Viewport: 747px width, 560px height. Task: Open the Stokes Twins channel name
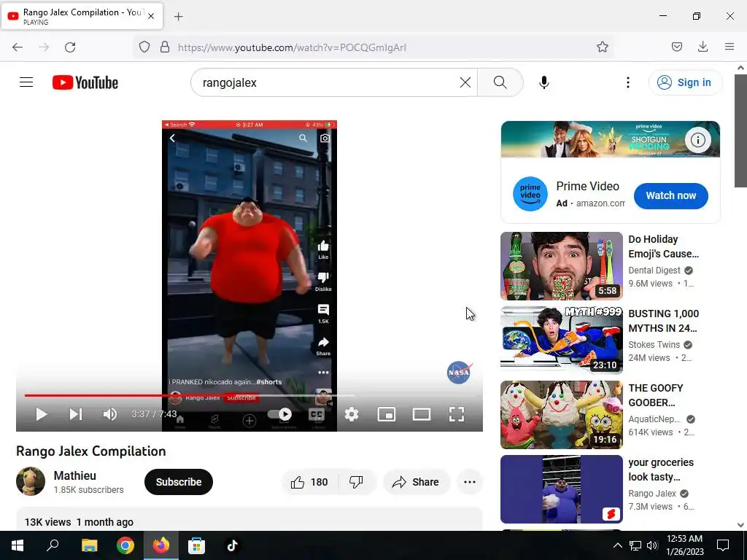tap(654, 344)
